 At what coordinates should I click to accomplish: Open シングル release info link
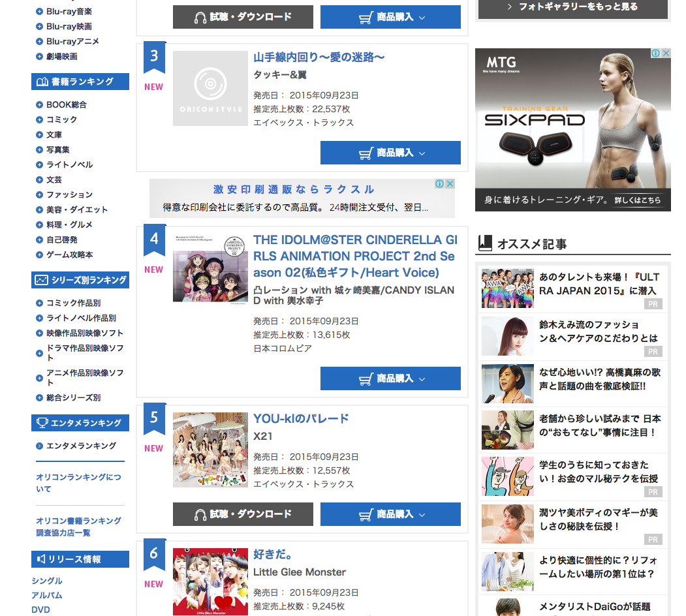pos(47,581)
